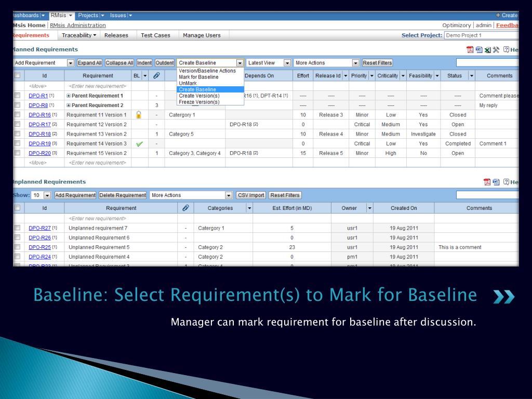
Task: Choose Mark for Baseline from the menu
Action: [198, 77]
